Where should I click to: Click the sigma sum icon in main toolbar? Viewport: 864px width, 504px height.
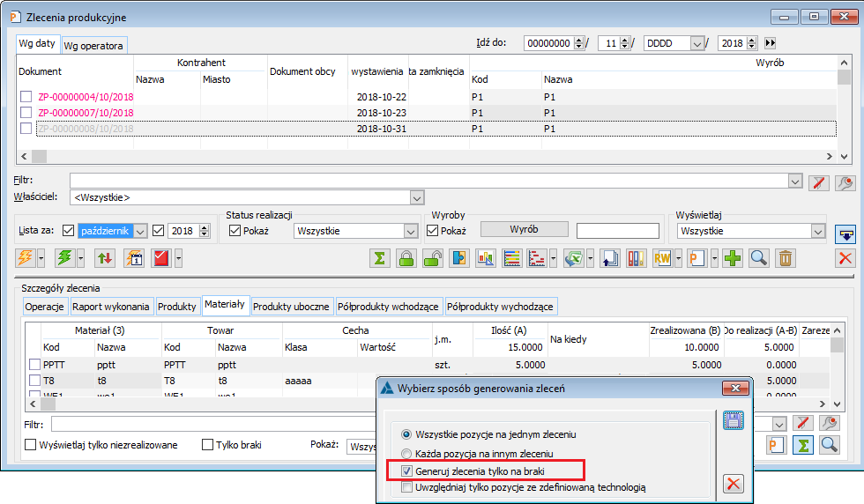tap(380, 258)
